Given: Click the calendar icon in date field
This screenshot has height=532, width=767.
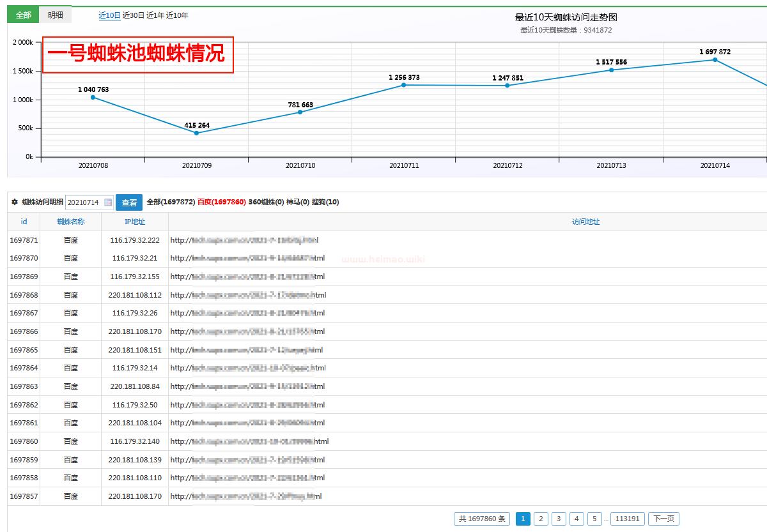Looking at the screenshot, I should point(108,202).
